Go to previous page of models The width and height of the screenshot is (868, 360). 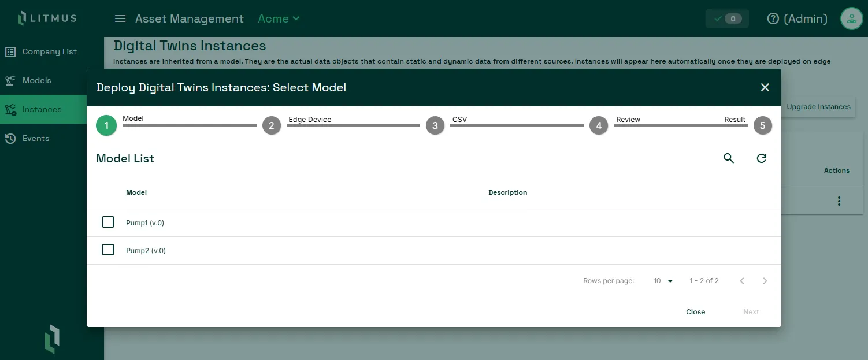pos(742,281)
